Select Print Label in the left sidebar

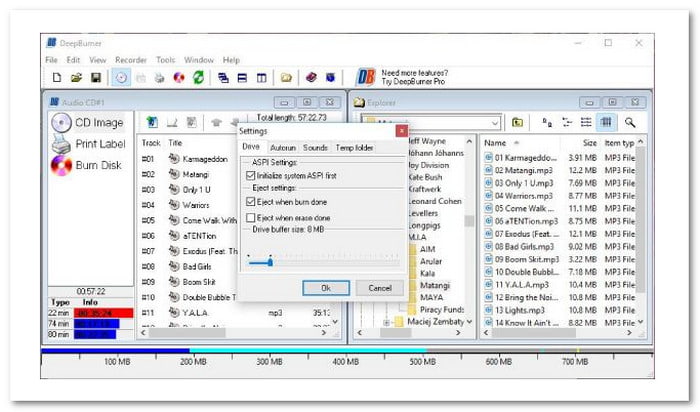click(89, 144)
